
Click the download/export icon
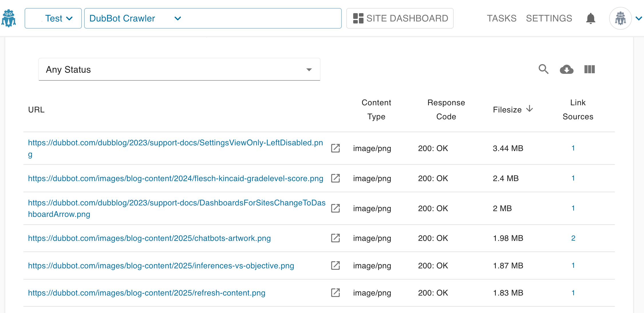tap(567, 69)
